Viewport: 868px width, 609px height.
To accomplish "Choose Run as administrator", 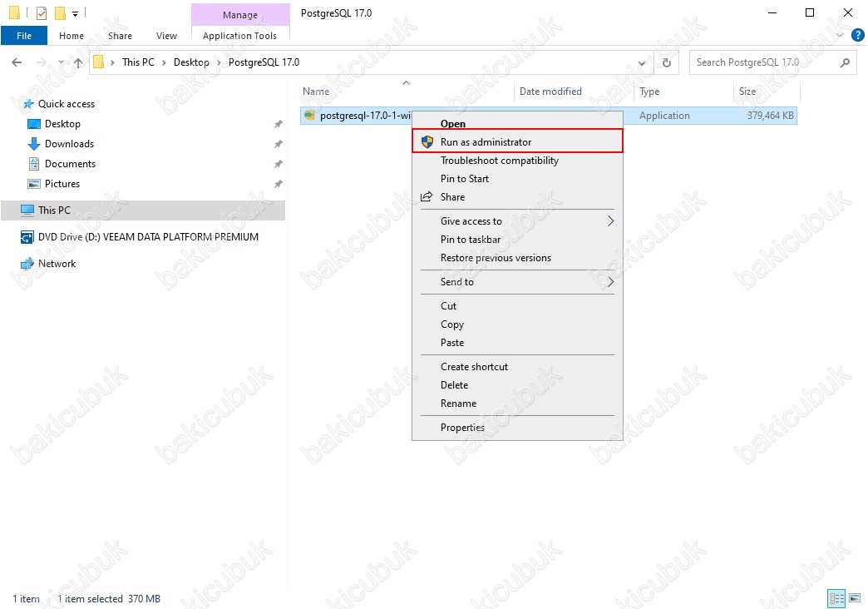I will [517, 142].
